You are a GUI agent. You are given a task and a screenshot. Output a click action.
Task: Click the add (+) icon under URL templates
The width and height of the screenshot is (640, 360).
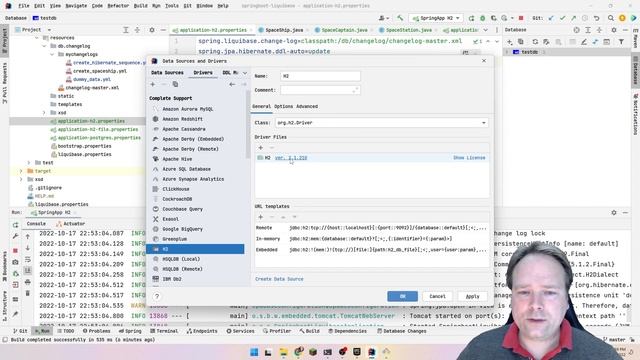(x=261, y=217)
